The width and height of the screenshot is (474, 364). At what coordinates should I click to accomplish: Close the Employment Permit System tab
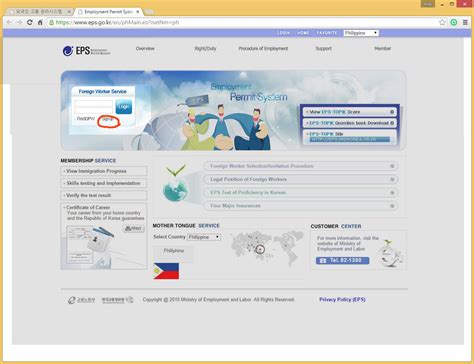point(138,12)
